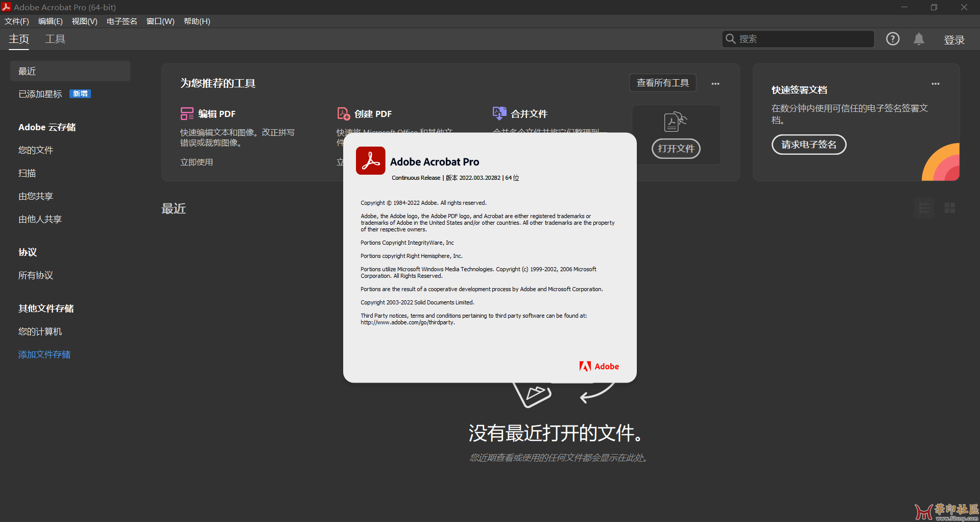Screen dimensions: 980x522
Task: Select 扫描 in the sidebar
Action: pyautogui.click(x=27, y=173)
